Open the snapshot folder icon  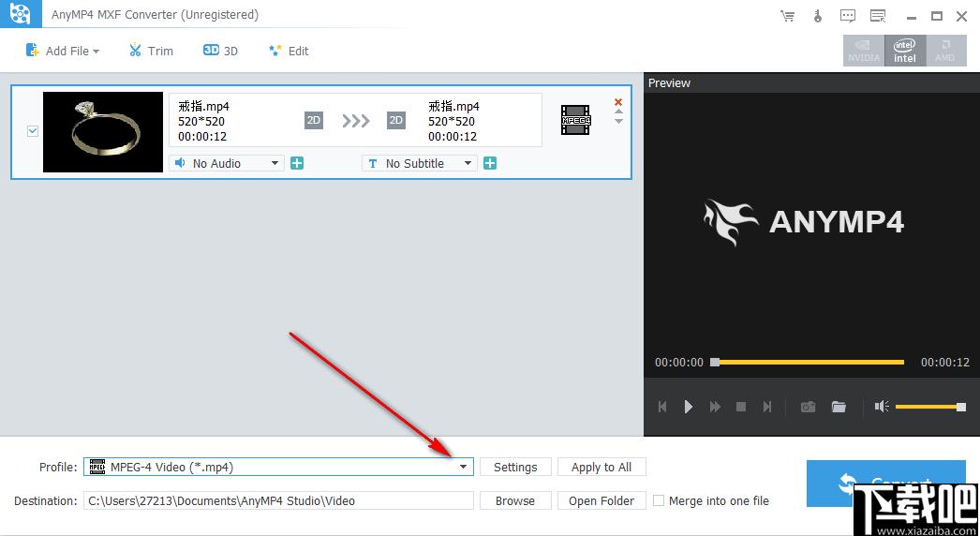839,407
